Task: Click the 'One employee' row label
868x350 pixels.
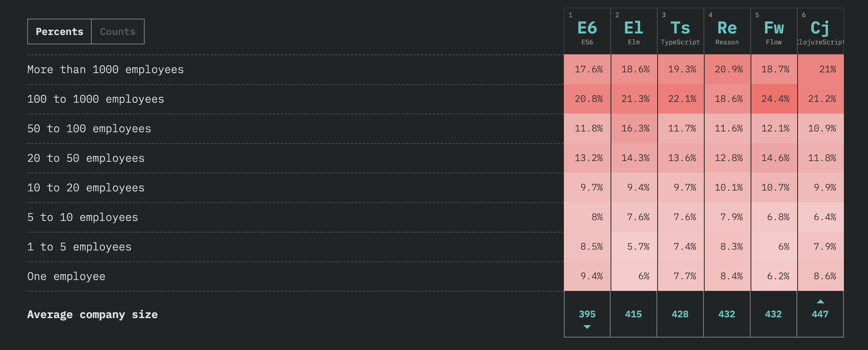Action: pyautogui.click(x=66, y=276)
